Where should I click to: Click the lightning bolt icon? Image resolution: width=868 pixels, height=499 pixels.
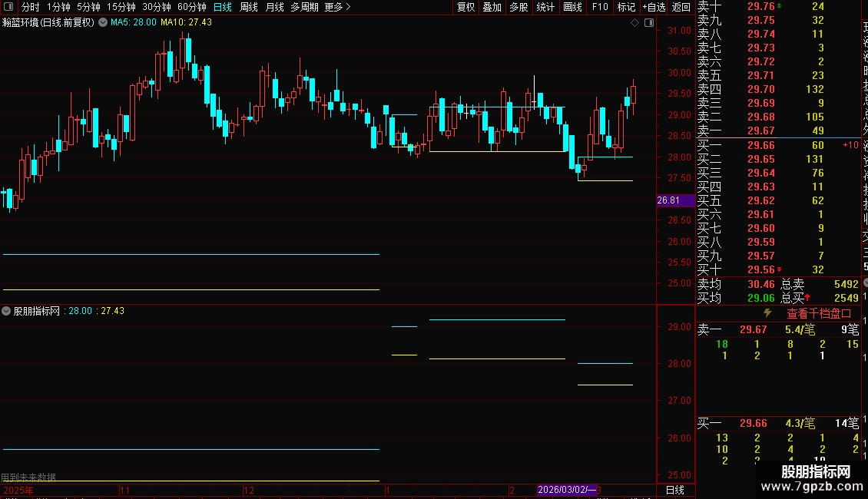click(x=767, y=313)
